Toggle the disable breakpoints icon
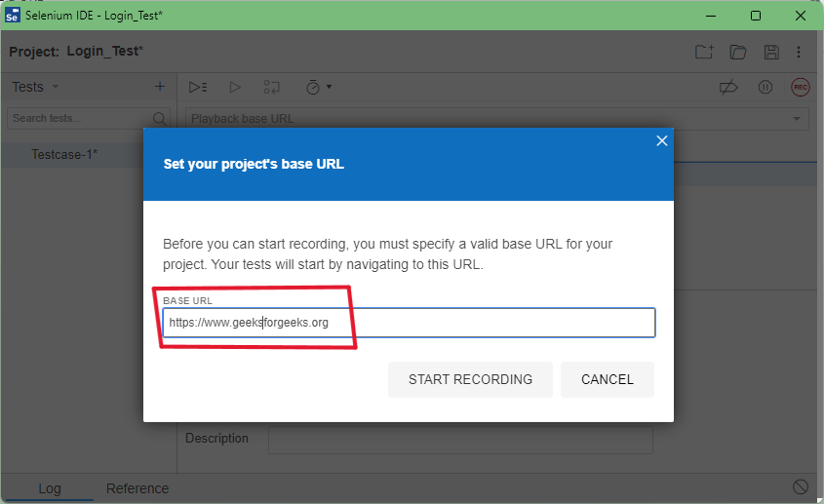Image resolution: width=824 pixels, height=504 pixels. 727,87
